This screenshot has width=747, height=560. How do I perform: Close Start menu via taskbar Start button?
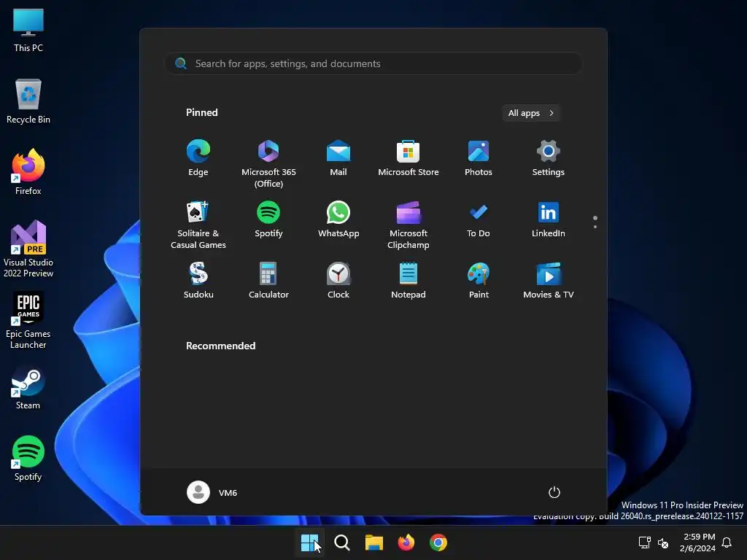point(309,542)
